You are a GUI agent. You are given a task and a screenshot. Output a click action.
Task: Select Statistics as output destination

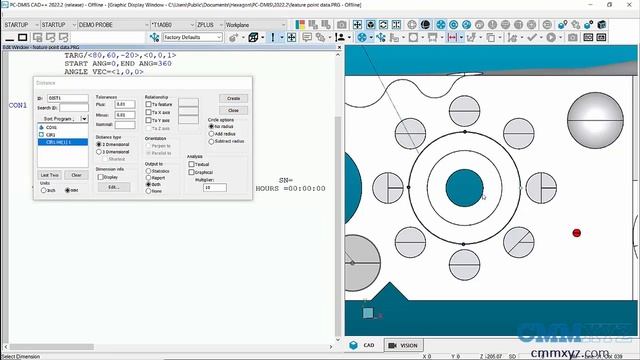click(x=149, y=171)
